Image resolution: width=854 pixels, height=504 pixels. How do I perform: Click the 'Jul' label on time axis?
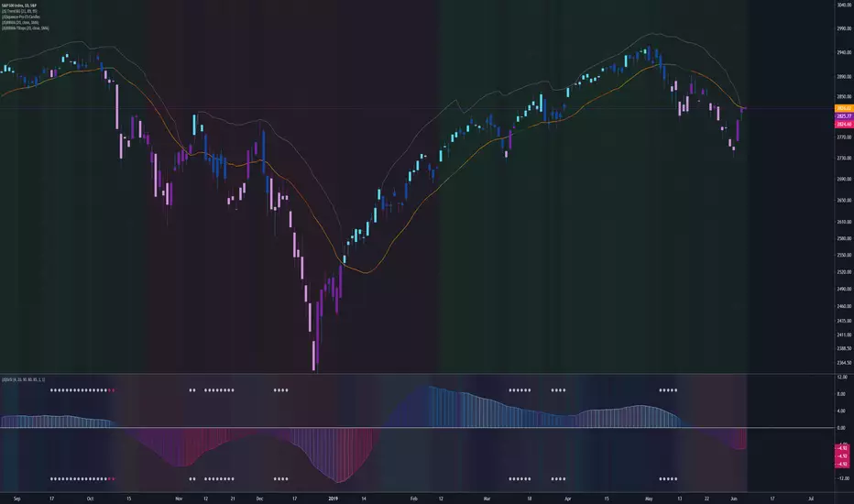811,499
